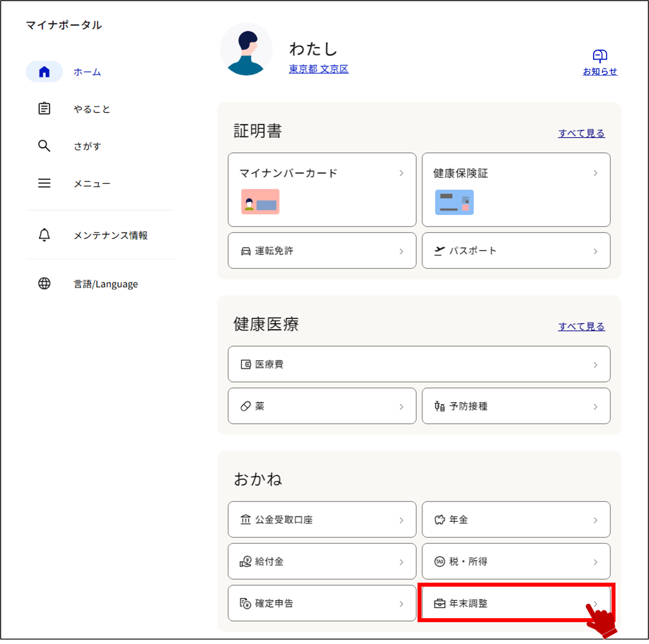
Task: Open the 予防接種 button text
Action: (x=468, y=406)
